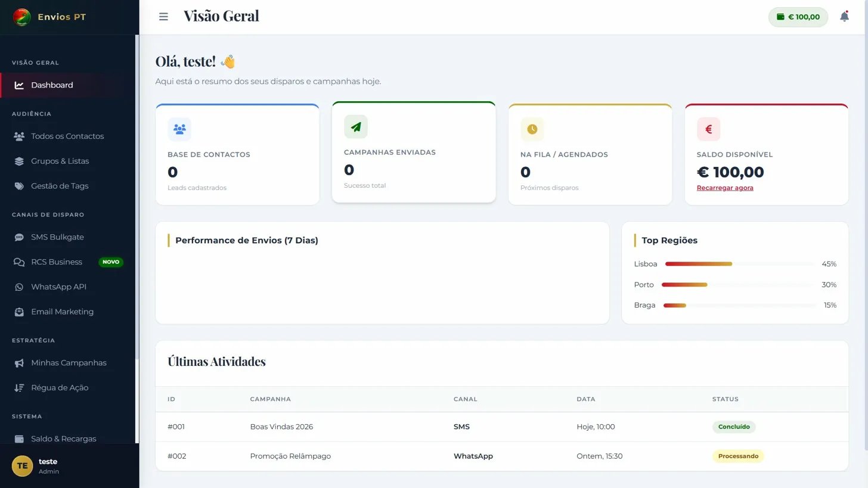
Task: Click the Recarregar agora link
Action: (724, 187)
